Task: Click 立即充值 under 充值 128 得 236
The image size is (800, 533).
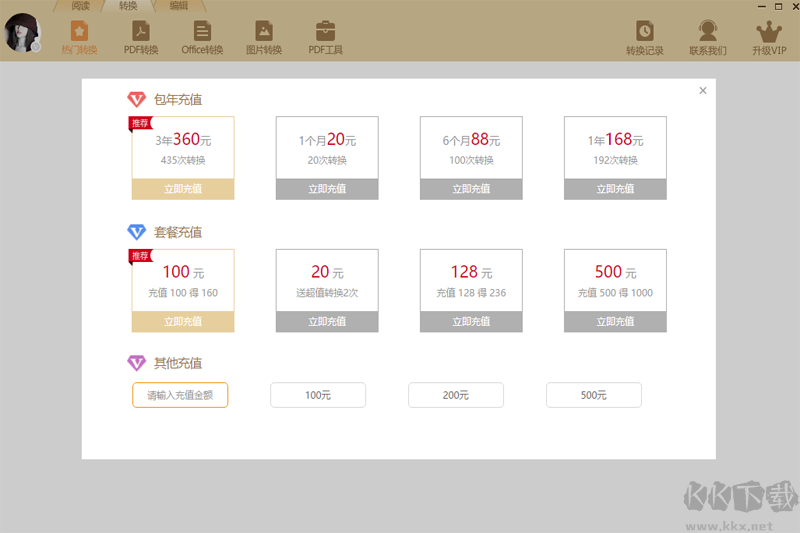Action: click(471, 322)
